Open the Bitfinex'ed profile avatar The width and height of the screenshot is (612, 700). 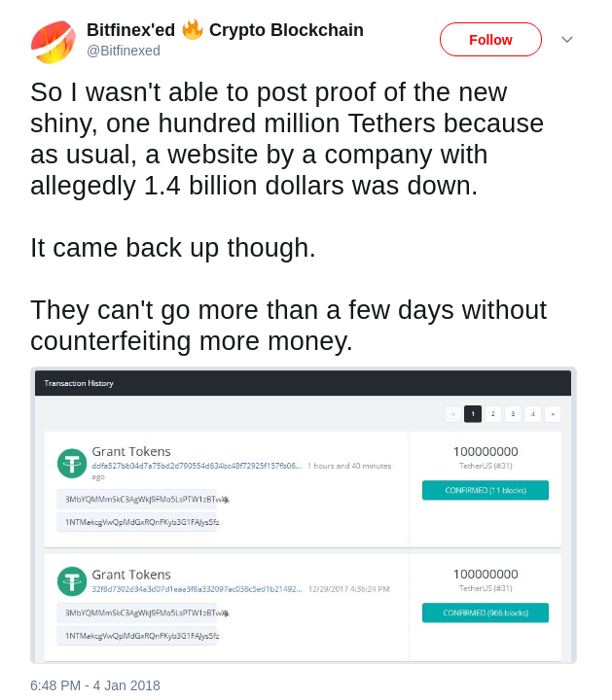tap(53, 41)
